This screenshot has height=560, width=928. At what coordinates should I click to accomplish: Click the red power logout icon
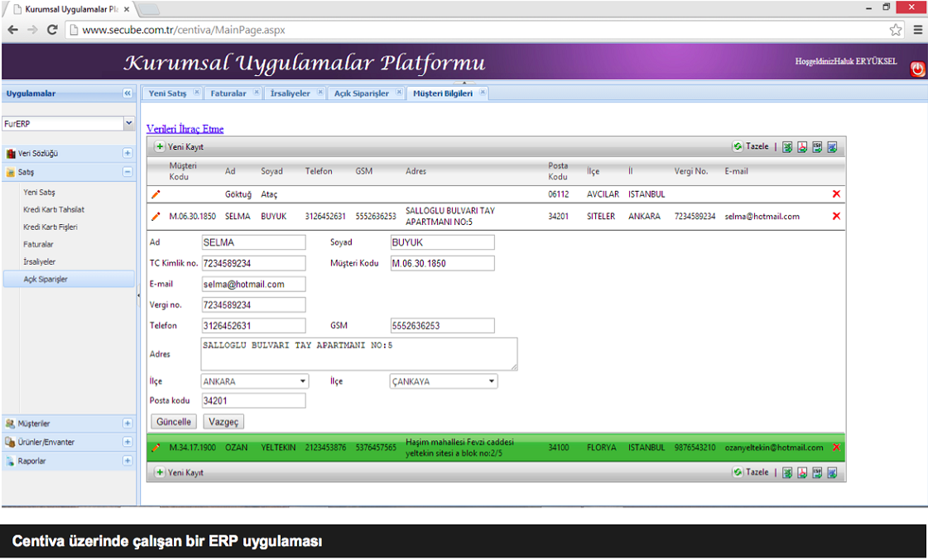[x=917, y=69]
